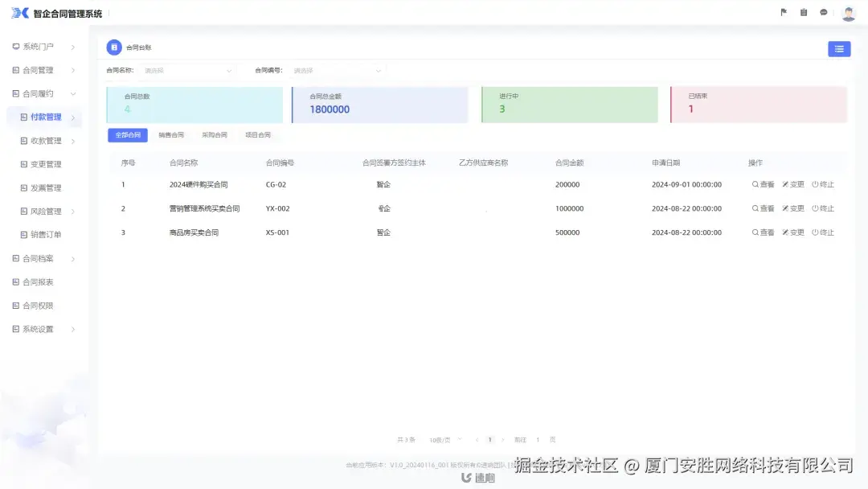Viewport: 868px width, 489px height.
Task: Click the 合同总数 summary card
Action: tap(194, 105)
